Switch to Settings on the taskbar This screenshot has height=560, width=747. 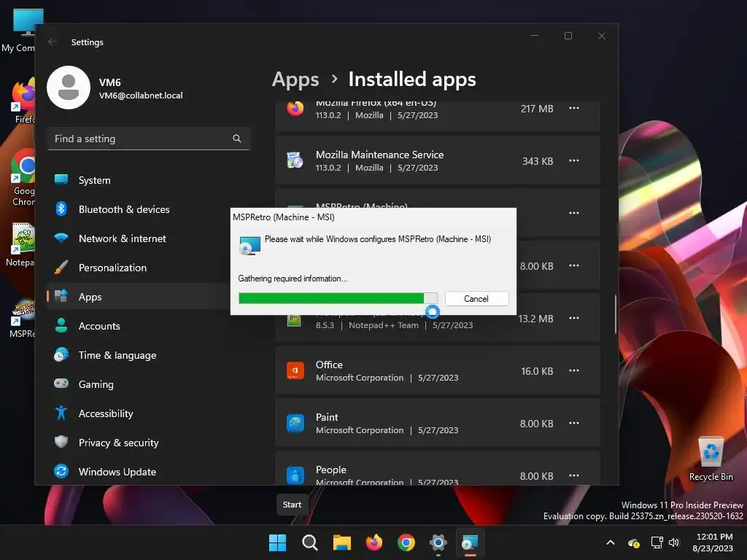pyautogui.click(x=438, y=542)
